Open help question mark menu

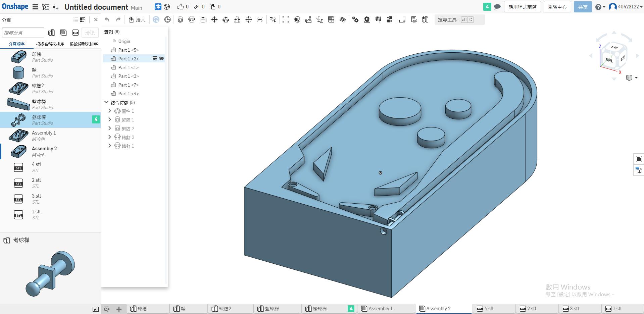pos(600,7)
